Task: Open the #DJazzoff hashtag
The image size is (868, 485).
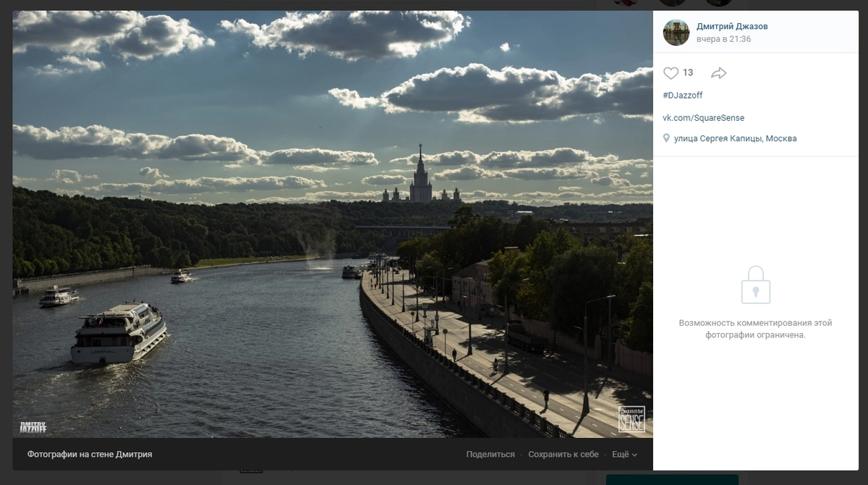Action: pyautogui.click(x=683, y=96)
